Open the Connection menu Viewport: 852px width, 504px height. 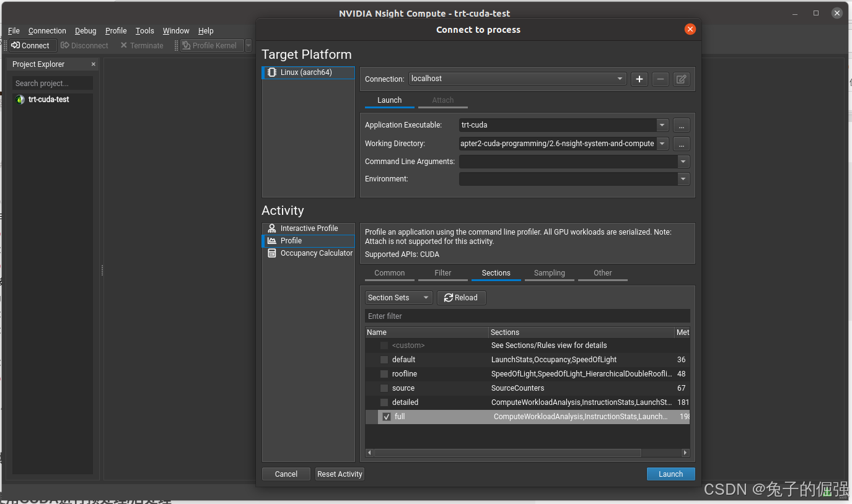47,31
